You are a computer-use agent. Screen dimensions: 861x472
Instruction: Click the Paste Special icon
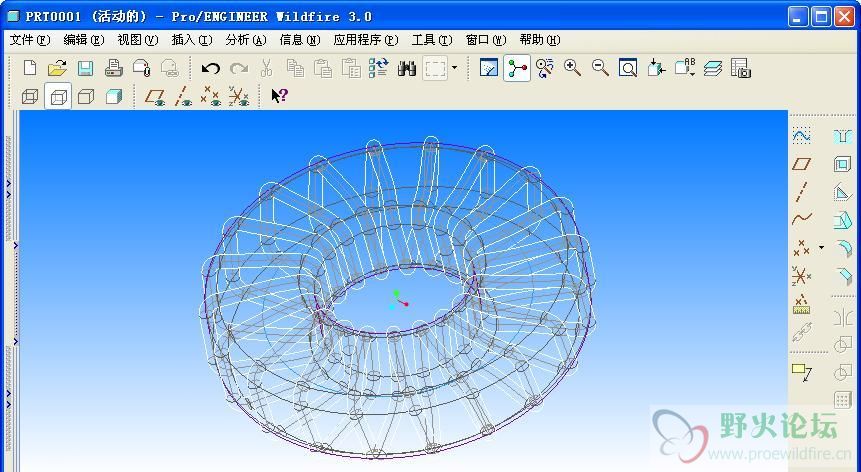click(350, 68)
